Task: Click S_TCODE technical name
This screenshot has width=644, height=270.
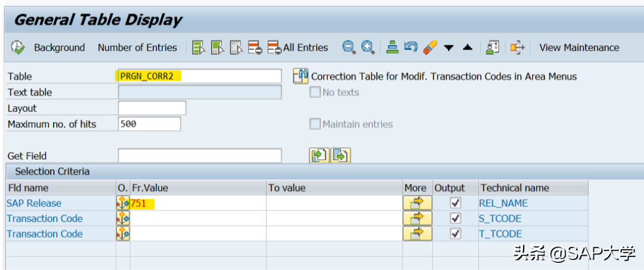Action: tap(500, 218)
